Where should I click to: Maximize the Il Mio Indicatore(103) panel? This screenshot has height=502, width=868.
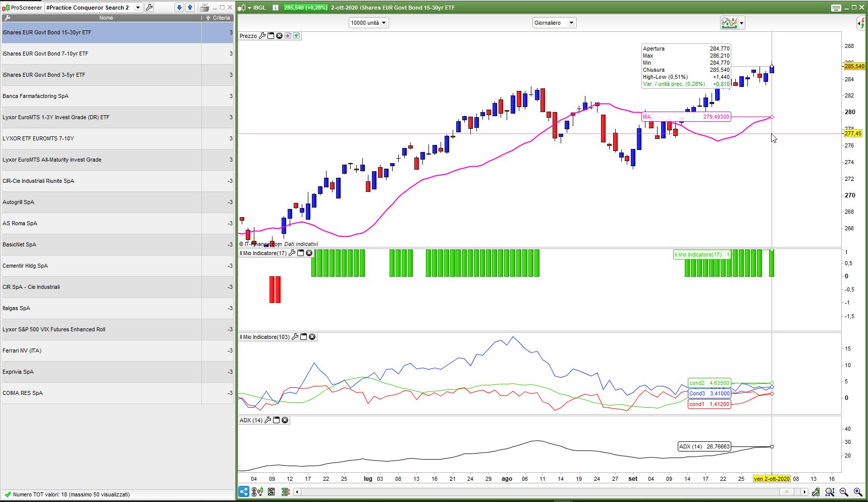point(304,337)
